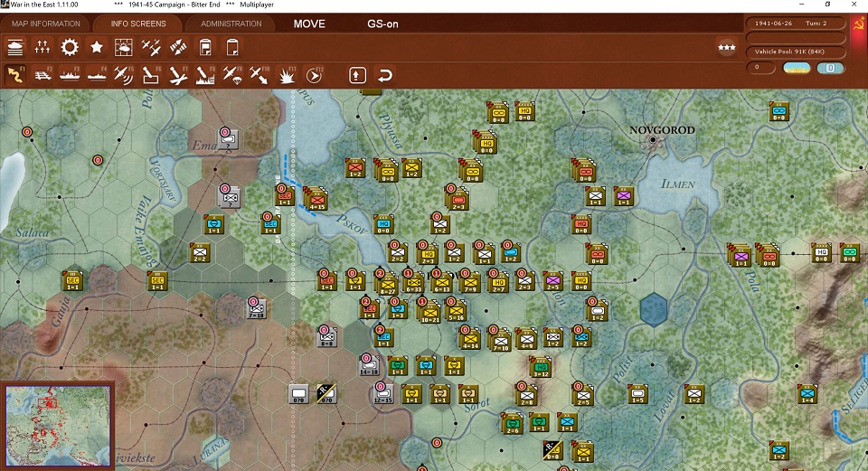Click the blank document icon
The width and height of the screenshot is (868, 471).
click(232, 48)
